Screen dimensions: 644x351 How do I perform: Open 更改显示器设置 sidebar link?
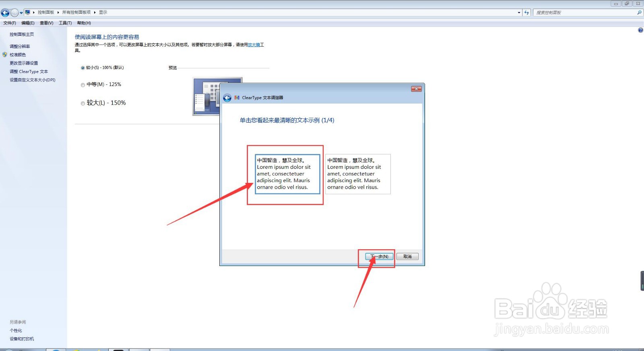pos(24,63)
